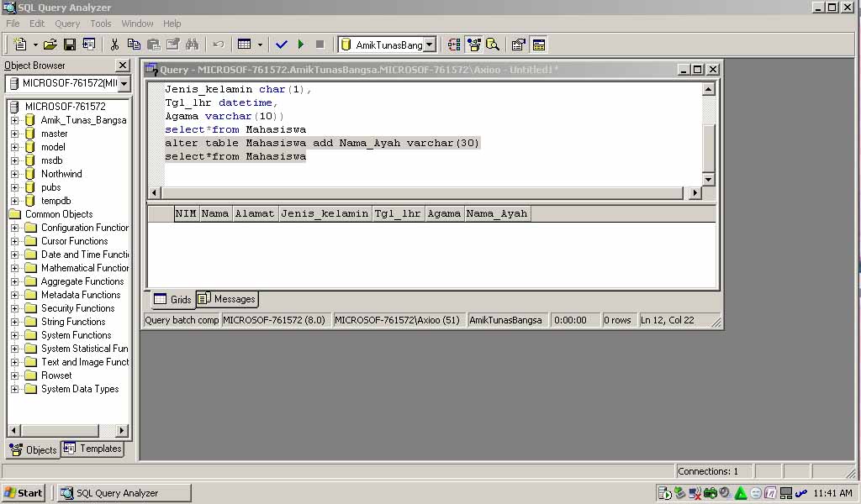Expand the Aggregate Functions folder
The image size is (861, 504).
15,281
